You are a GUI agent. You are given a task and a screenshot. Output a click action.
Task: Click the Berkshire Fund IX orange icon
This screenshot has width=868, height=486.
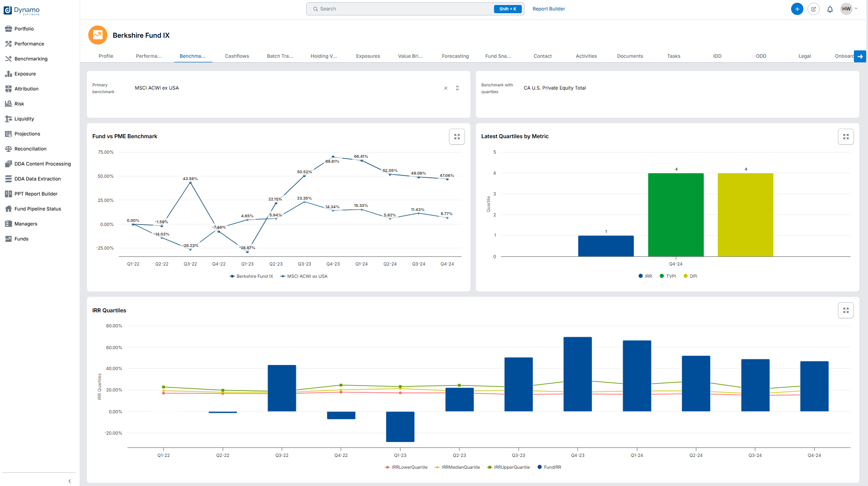[98, 35]
